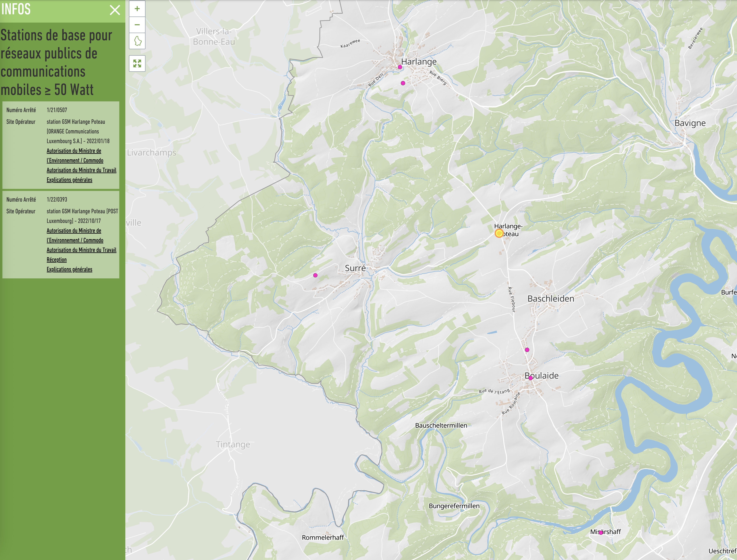Screen dimensions: 737x560
Task: Click the magenta marker north of Boulaide
Action: pyautogui.click(x=527, y=350)
